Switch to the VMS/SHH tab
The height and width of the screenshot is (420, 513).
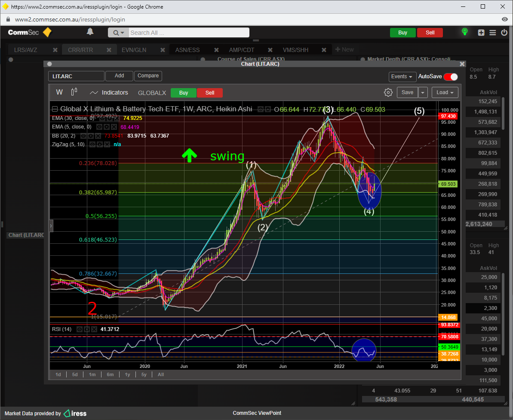pyautogui.click(x=296, y=50)
